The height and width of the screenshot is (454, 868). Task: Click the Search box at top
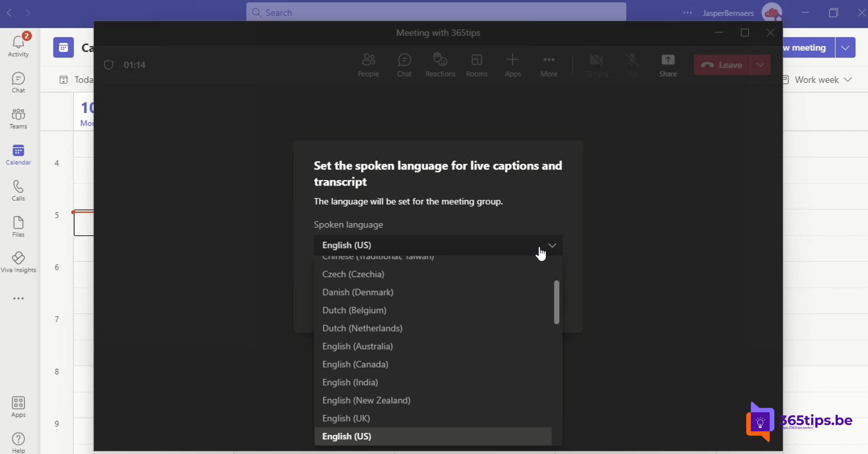[x=436, y=13]
